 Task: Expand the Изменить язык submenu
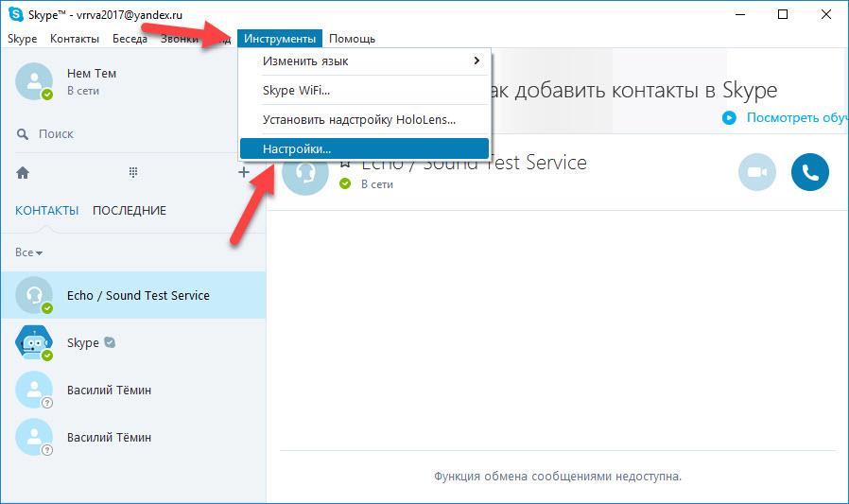pyautogui.click(x=364, y=61)
